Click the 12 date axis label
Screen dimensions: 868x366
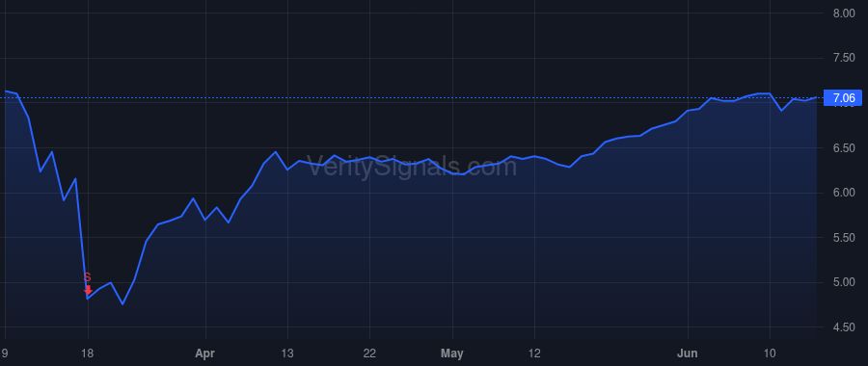tap(534, 353)
